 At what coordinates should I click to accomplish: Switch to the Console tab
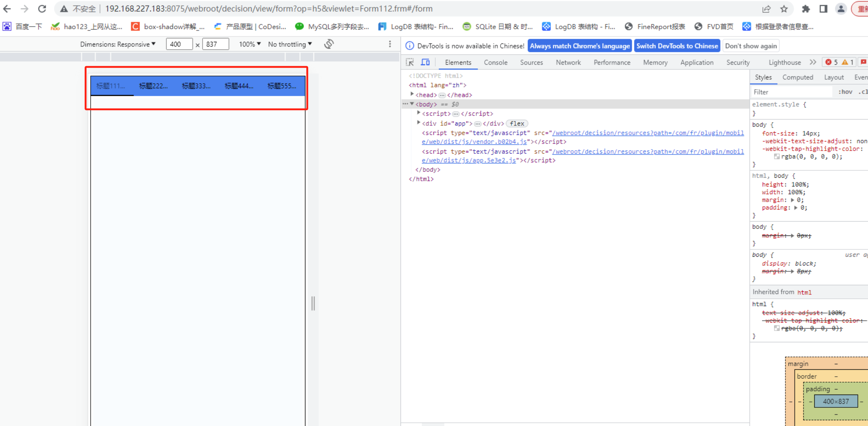click(496, 63)
